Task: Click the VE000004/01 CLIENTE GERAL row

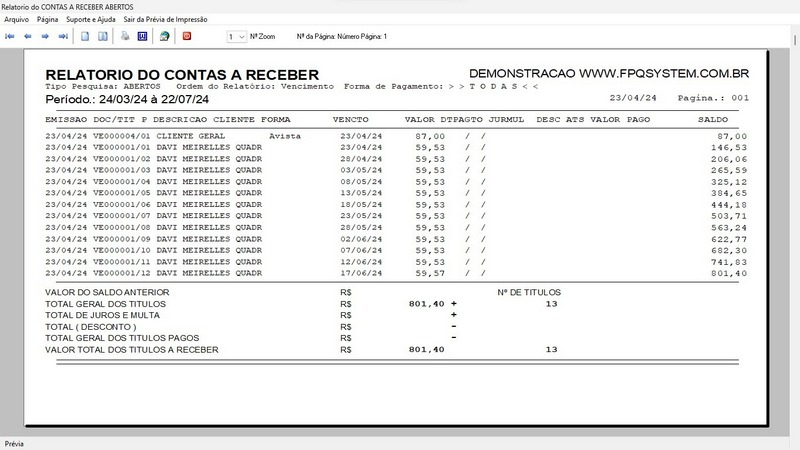Action: (396, 136)
